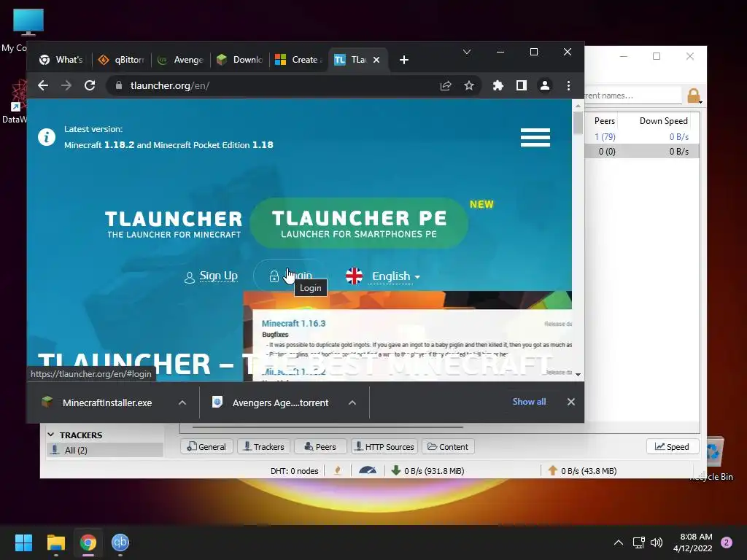Reload the tlauncher.org page

(90, 85)
